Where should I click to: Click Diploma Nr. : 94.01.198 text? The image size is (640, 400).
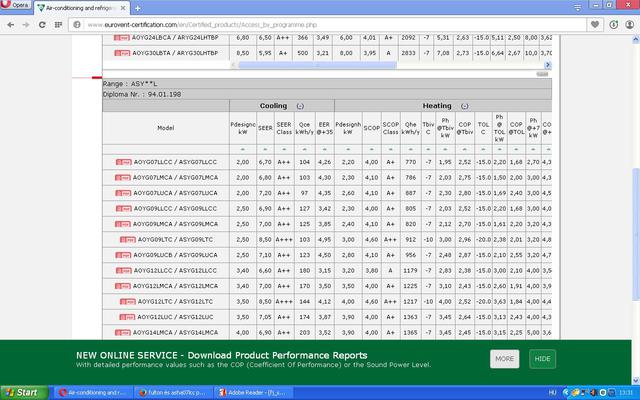pyautogui.click(x=142, y=94)
